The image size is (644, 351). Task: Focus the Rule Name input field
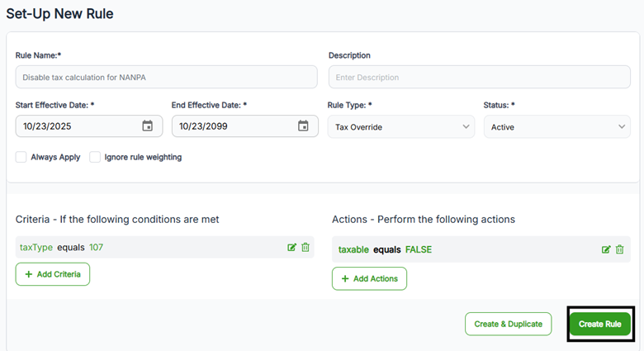pyautogui.click(x=165, y=78)
